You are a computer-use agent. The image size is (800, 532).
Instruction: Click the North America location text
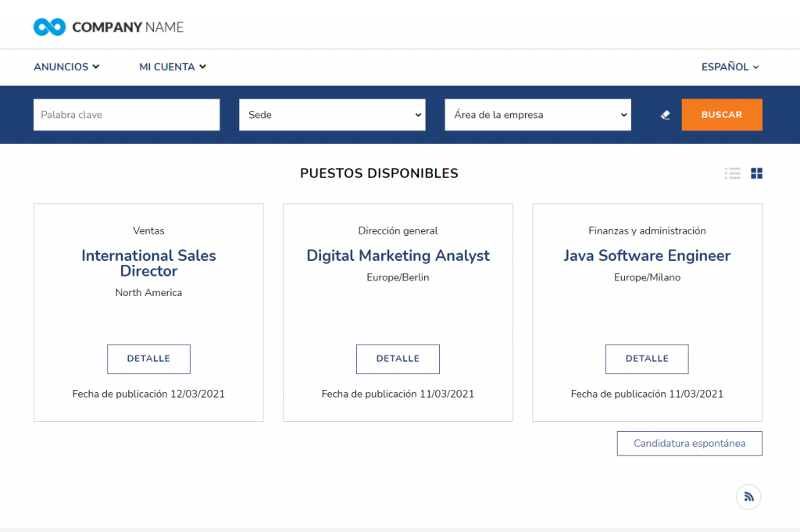click(x=148, y=293)
